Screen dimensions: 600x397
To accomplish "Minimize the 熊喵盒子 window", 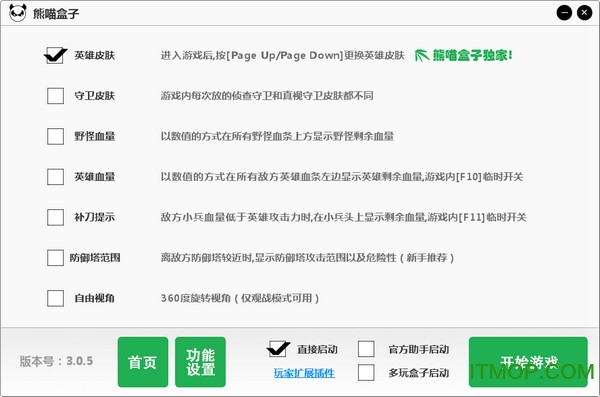I will coord(564,13).
